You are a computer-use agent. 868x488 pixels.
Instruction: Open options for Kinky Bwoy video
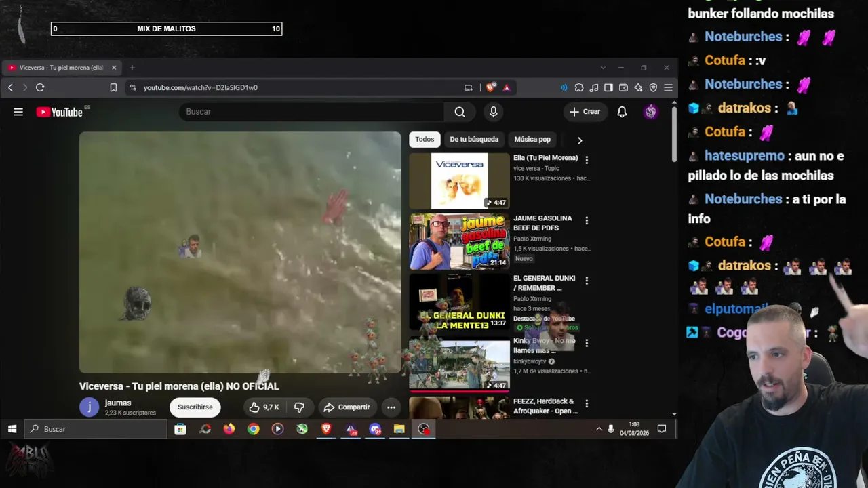tap(587, 343)
